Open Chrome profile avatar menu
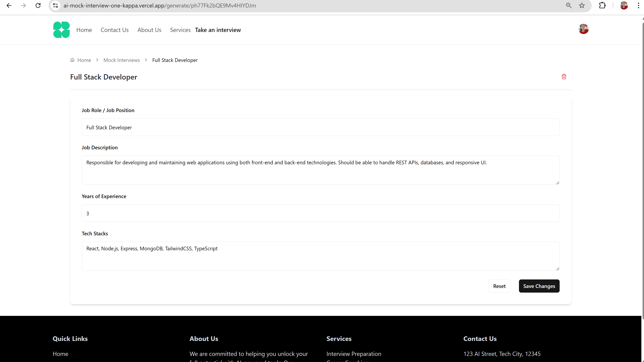 click(624, 5)
